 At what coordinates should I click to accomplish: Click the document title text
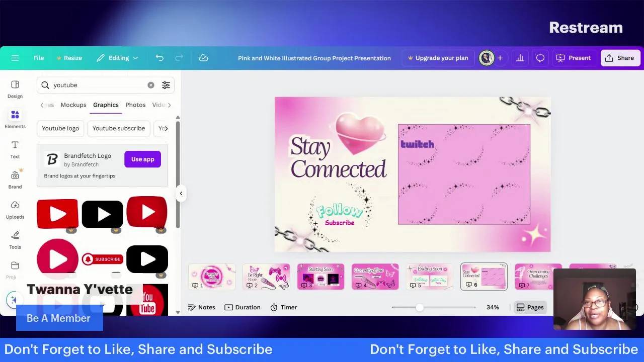tap(314, 58)
